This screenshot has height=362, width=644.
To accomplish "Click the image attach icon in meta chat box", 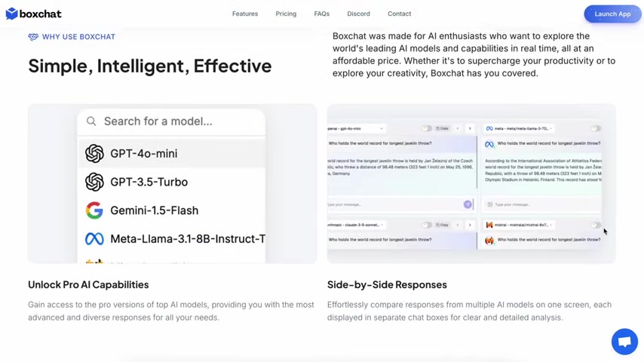I will tap(489, 204).
